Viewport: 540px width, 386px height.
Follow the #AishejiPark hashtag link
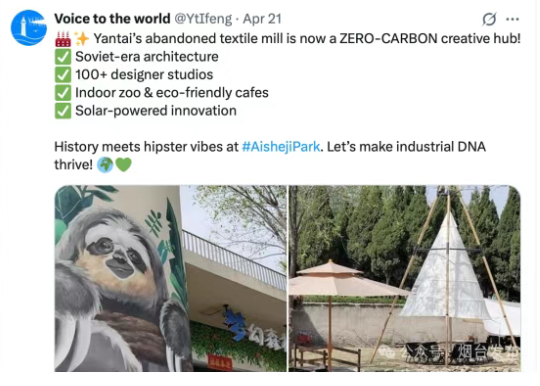tap(281, 147)
